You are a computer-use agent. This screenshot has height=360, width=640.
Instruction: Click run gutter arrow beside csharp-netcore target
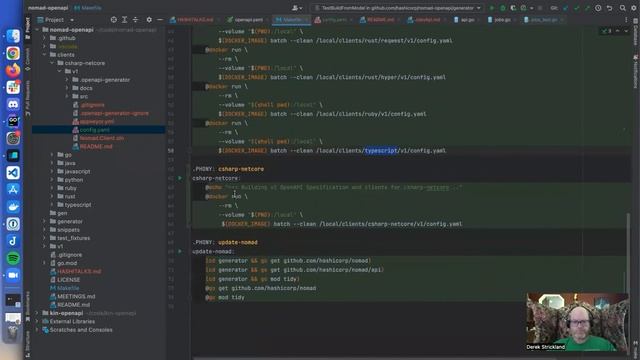click(x=180, y=178)
